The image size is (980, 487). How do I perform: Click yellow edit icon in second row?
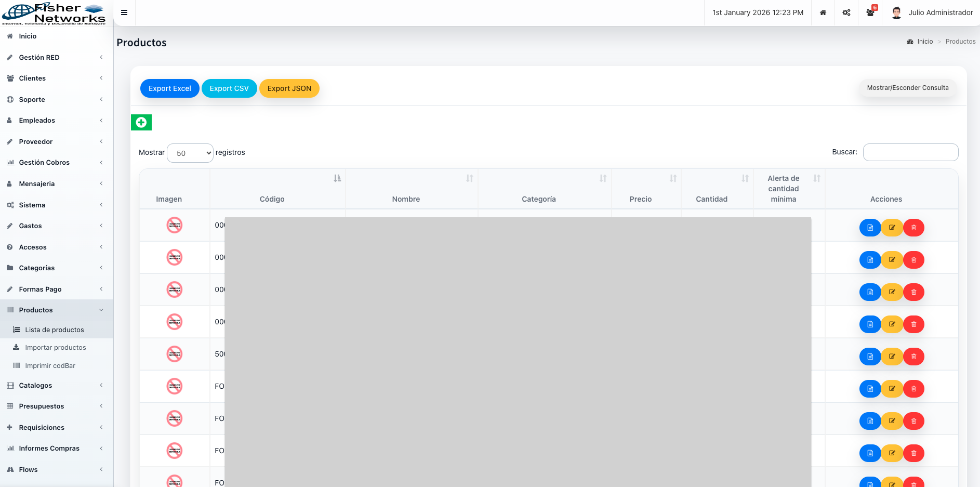[892, 260]
